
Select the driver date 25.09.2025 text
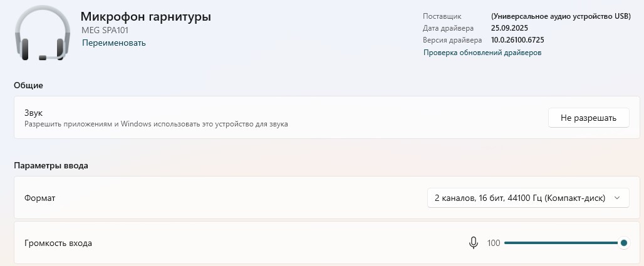coord(509,28)
